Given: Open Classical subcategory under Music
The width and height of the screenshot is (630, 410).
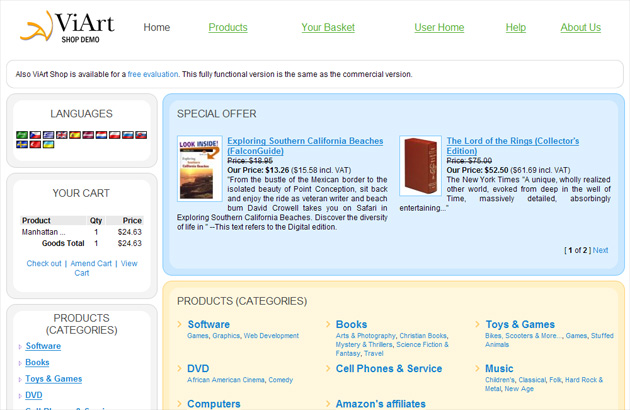Looking at the screenshot, I should 532,380.
